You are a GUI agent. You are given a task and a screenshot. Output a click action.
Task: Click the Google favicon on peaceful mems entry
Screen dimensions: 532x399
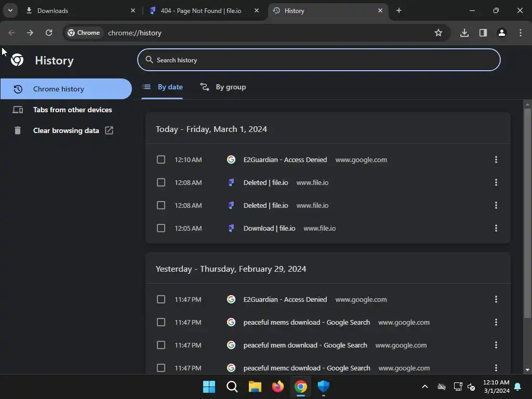(x=231, y=322)
